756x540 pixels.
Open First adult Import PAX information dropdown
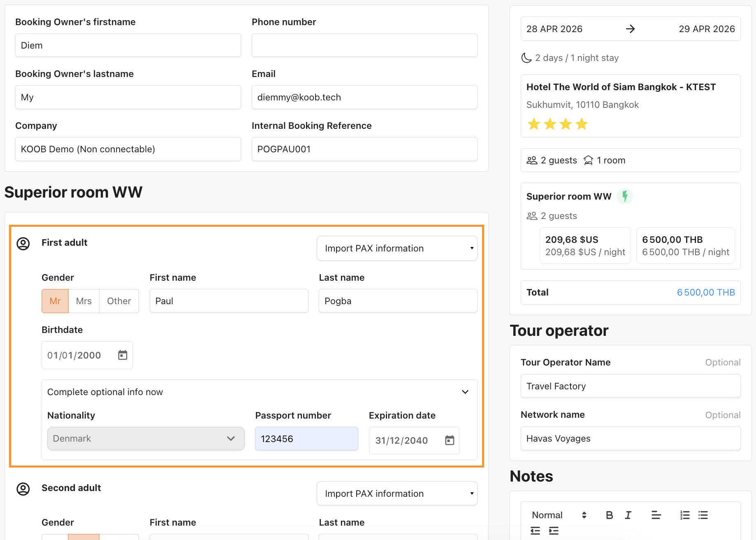tap(397, 248)
